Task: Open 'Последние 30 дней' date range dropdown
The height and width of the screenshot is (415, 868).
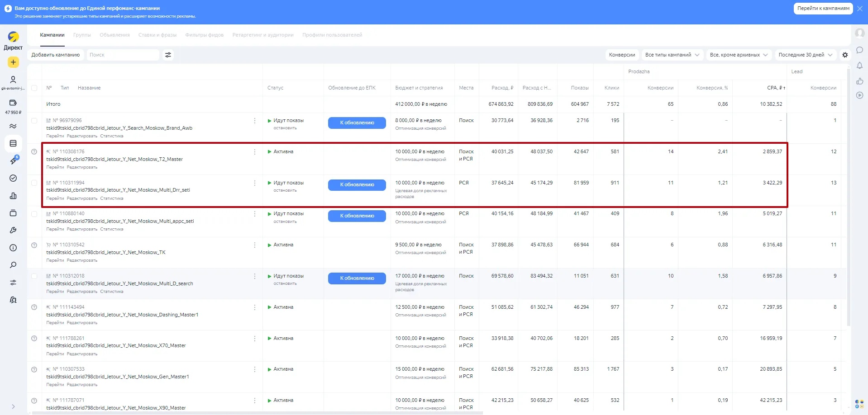Action: (805, 55)
